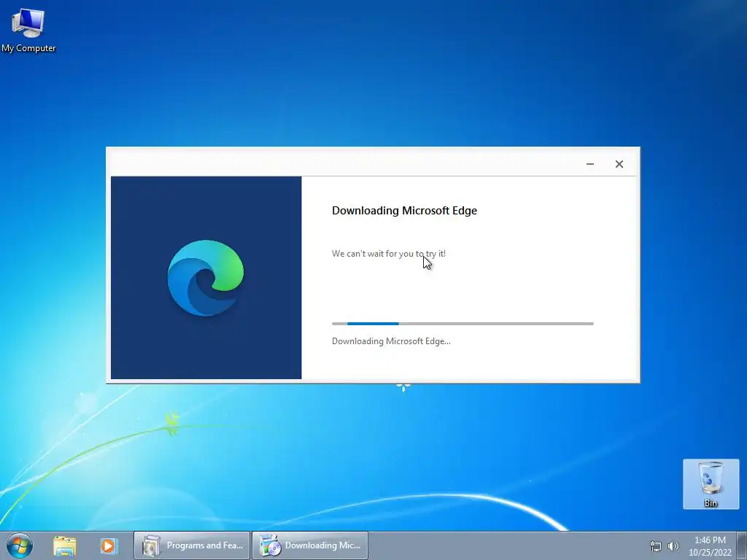The image size is (747, 560).
Task: Launch Windows Explorer from the taskbar
Action: 64,545
